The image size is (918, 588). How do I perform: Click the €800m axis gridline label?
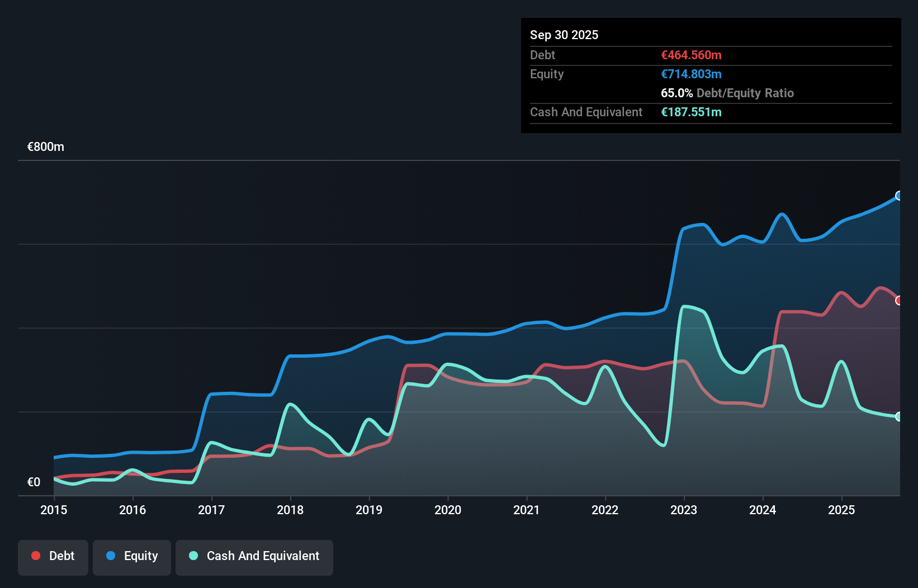pyautogui.click(x=45, y=146)
